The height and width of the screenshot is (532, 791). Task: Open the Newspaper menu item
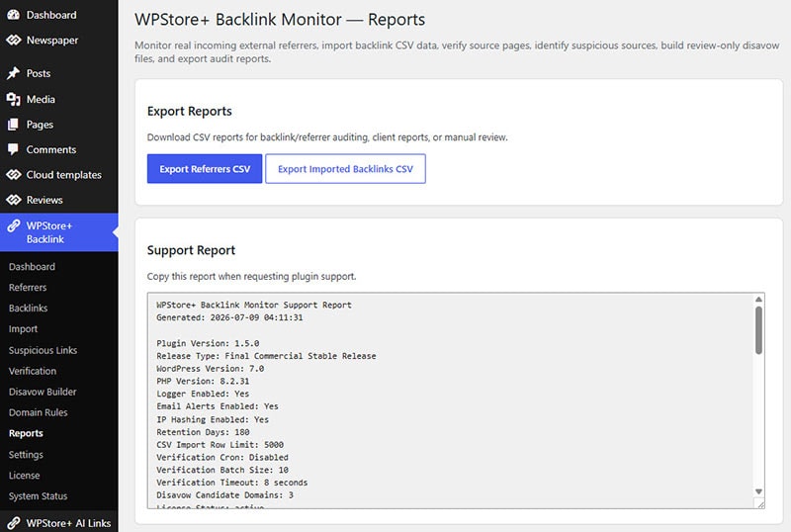pyautogui.click(x=52, y=41)
